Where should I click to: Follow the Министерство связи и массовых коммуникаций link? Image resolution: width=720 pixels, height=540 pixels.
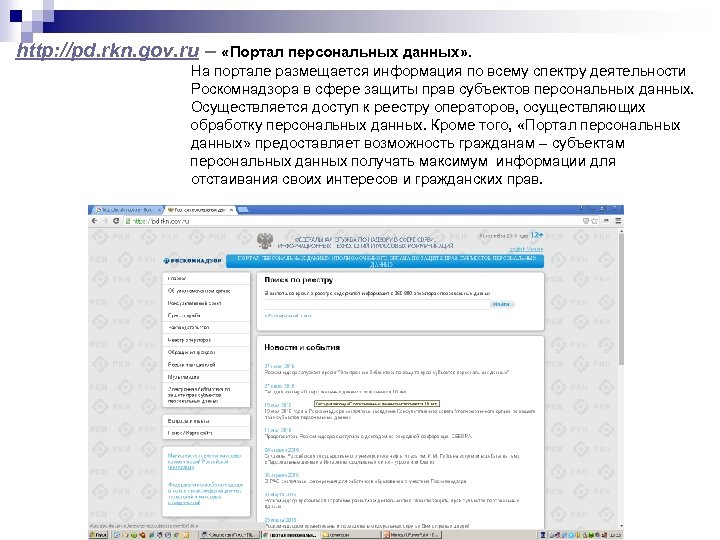coord(204,461)
